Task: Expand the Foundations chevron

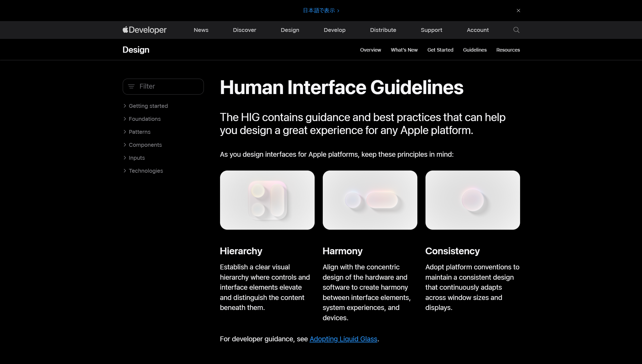Action: click(x=125, y=119)
